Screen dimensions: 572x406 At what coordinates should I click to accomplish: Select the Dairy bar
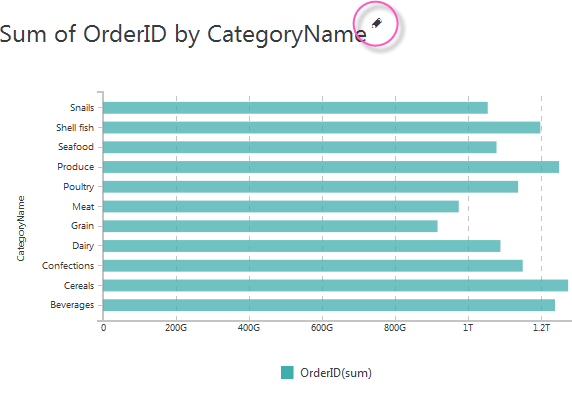click(x=302, y=246)
